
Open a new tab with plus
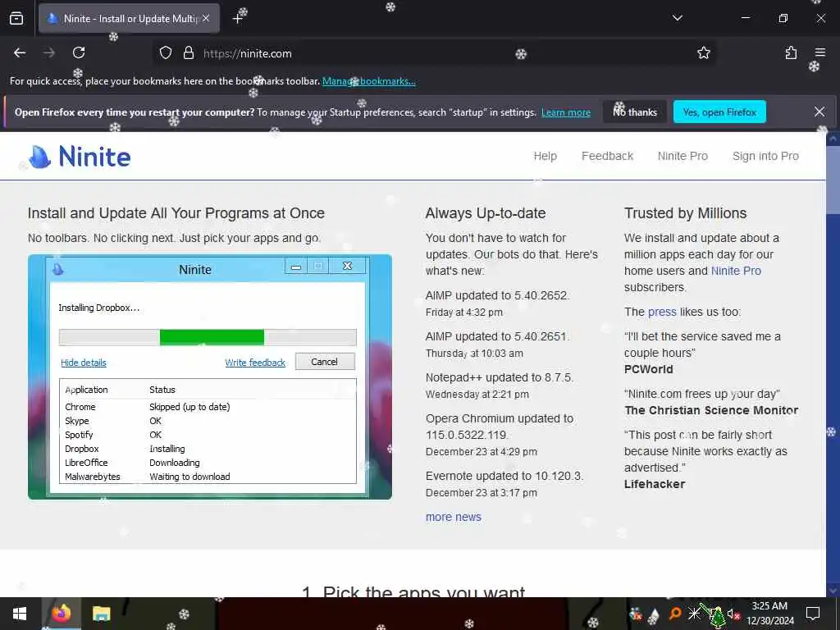[237, 19]
